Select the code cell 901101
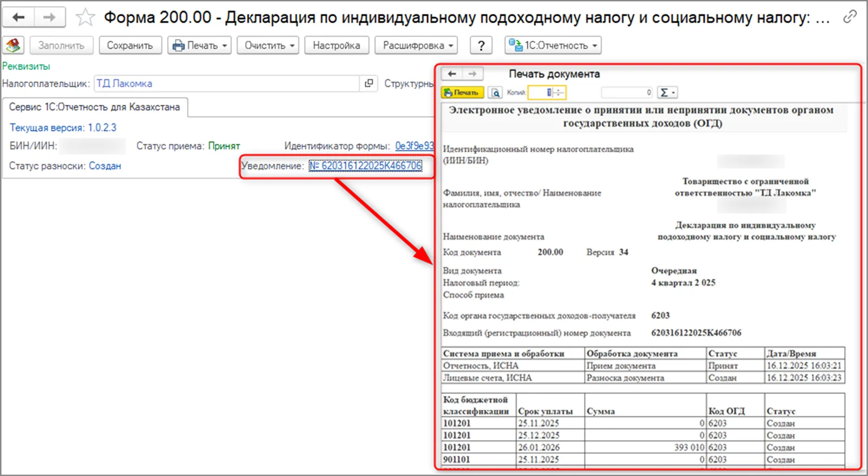Screen dimensions: 868x476 point(479,460)
